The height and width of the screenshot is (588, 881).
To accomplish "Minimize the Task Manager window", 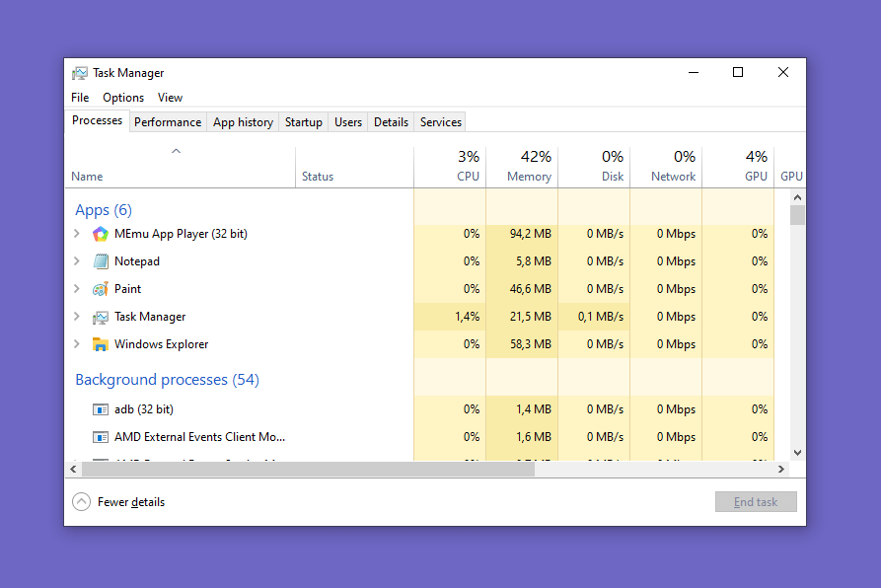I will (694, 72).
